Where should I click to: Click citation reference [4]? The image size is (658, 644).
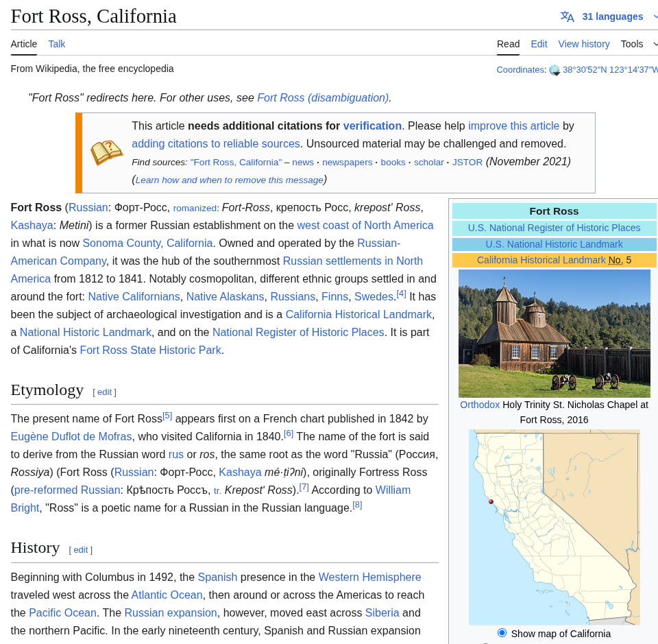pos(401,294)
